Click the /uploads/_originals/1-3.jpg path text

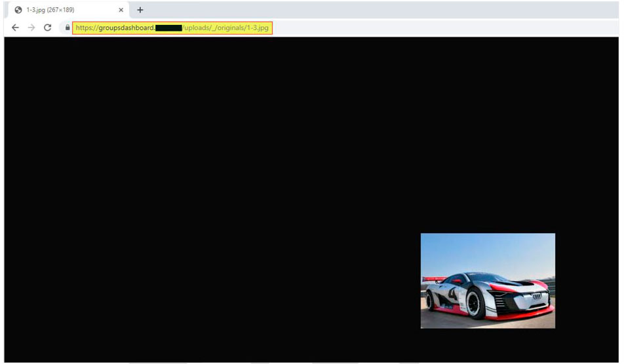click(225, 27)
